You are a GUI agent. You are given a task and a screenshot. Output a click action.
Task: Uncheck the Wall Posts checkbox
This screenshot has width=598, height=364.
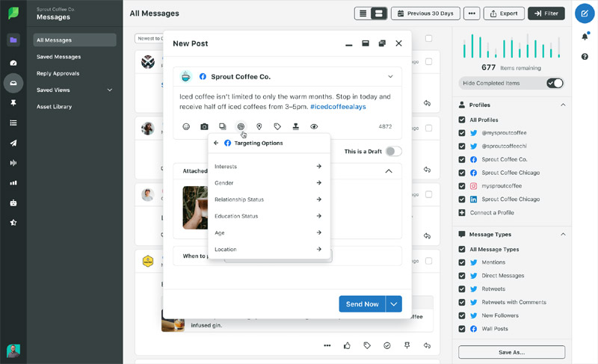(462, 329)
